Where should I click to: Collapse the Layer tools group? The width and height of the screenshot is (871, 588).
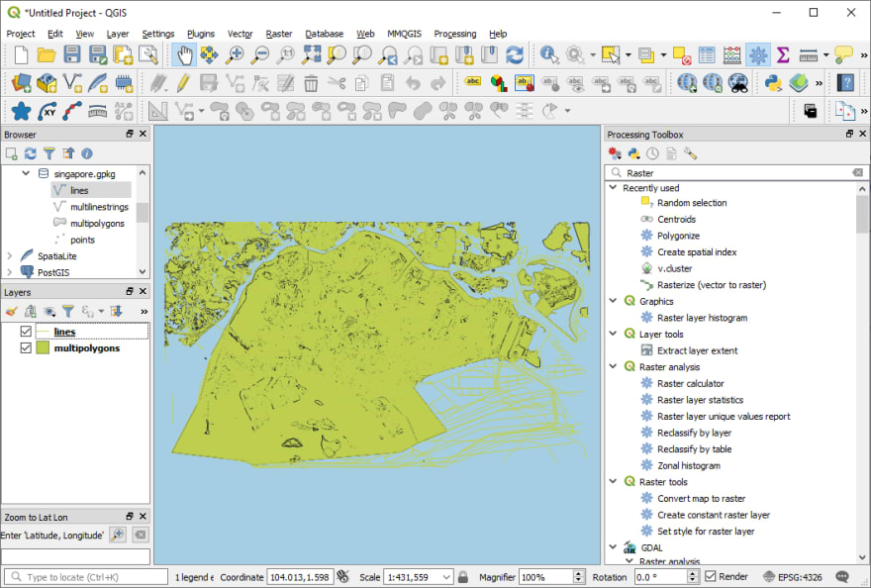pos(614,334)
